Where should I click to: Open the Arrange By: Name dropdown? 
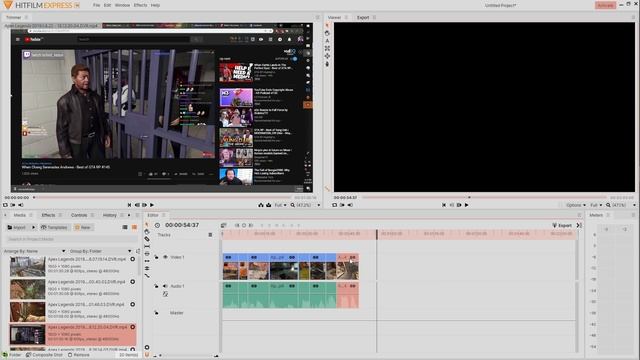tap(34, 251)
